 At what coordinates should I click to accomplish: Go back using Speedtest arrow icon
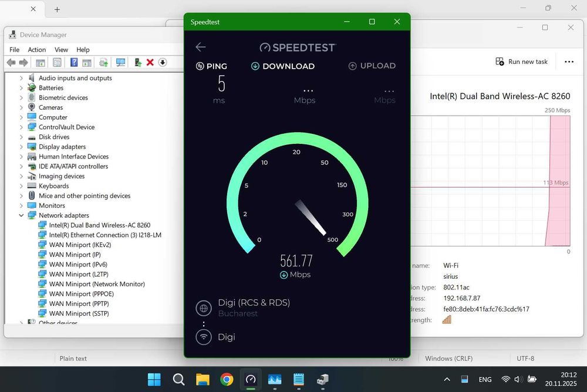pos(201,47)
